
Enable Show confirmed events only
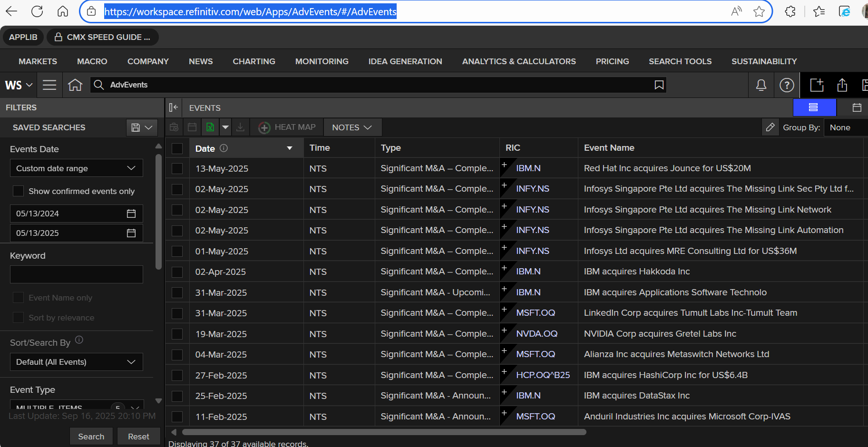click(x=18, y=191)
